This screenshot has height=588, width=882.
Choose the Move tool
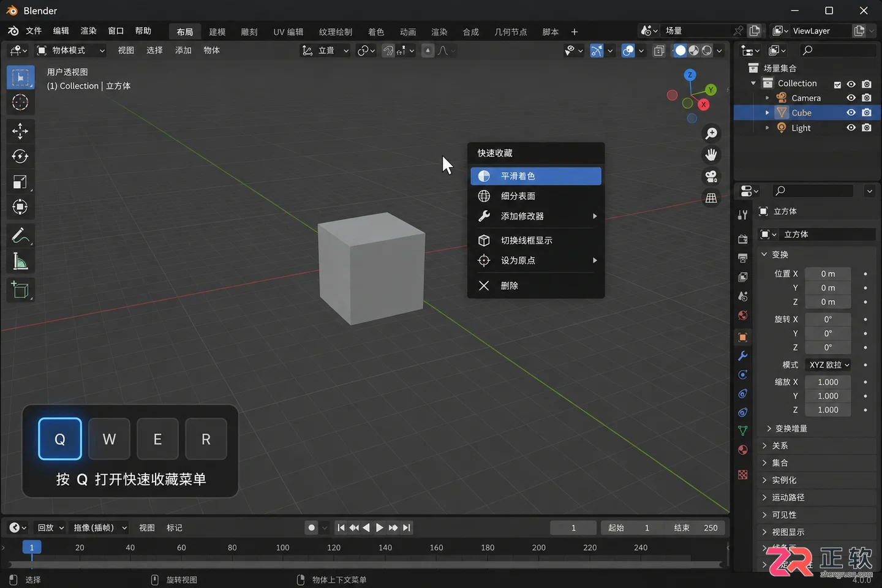click(20, 131)
